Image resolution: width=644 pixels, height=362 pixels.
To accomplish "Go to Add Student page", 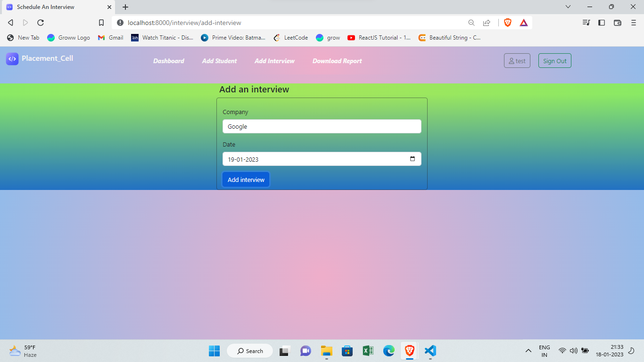I will coord(220,61).
